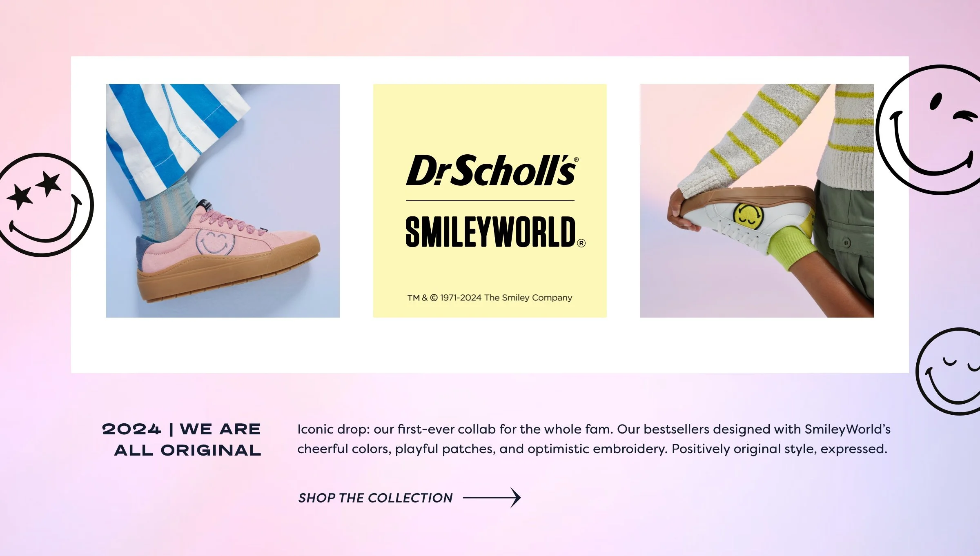Click the closed-eyes smiley face icon
Viewport: 980px width, 556px height.
(x=948, y=371)
